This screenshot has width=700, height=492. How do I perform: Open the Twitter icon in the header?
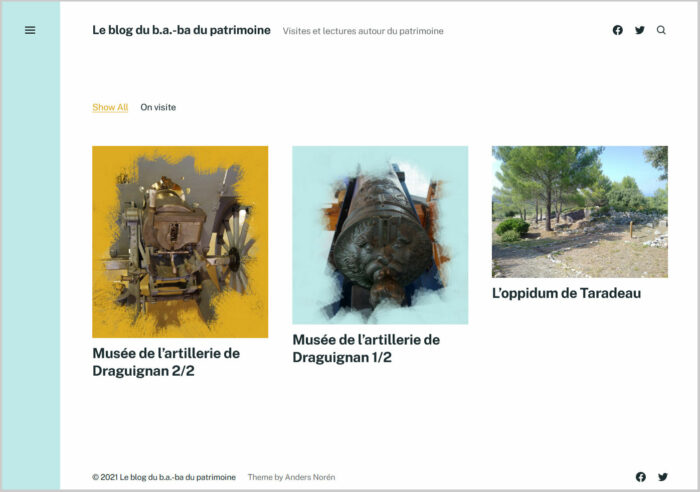640,30
